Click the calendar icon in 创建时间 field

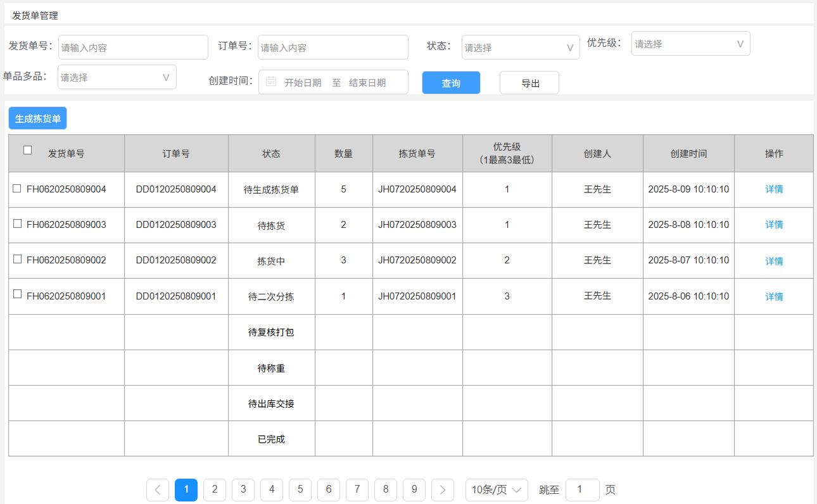271,81
